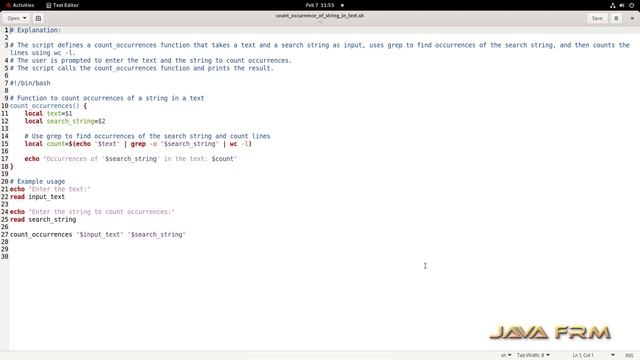Toggle the INS insert mode indicator

click(x=629, y=355)
